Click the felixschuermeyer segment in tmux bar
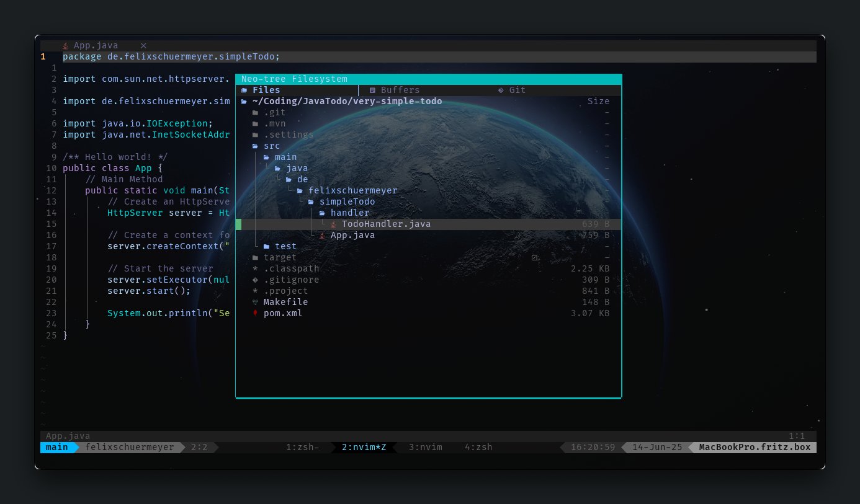This screenshot has width=860, height=504. (x=130, y=447)
